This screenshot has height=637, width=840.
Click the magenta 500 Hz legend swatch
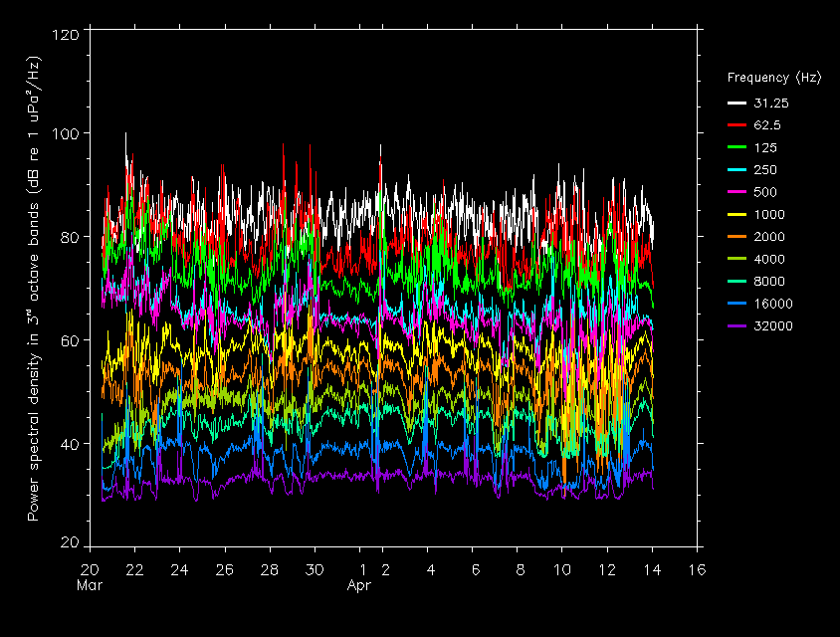tap(736, 192)
